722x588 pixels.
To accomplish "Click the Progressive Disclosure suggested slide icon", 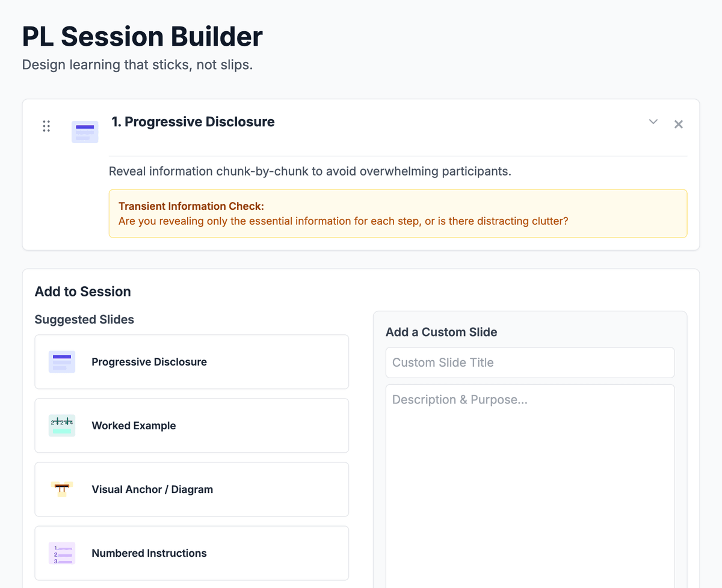I will click(62, 362).
